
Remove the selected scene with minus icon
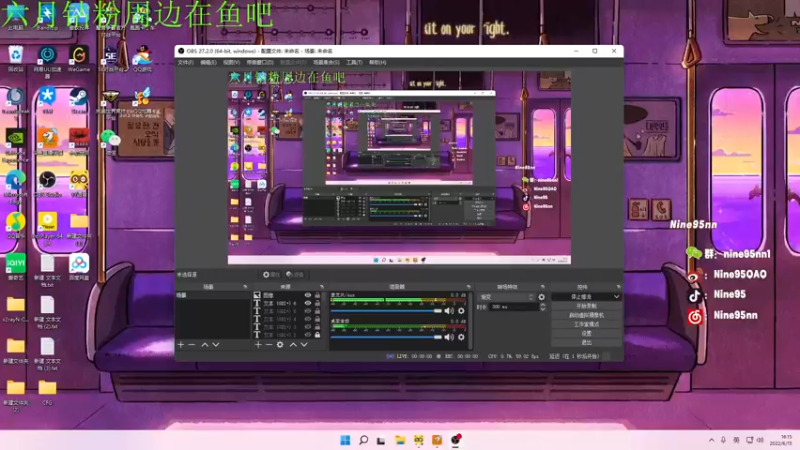click(x=192, y=345)
